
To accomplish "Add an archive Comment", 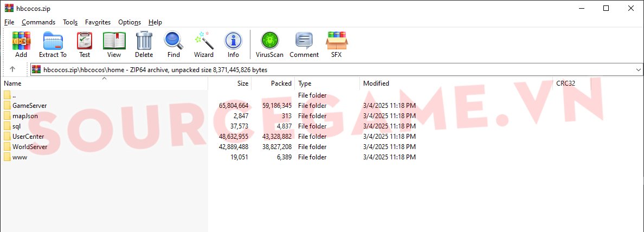I will 304,44.
